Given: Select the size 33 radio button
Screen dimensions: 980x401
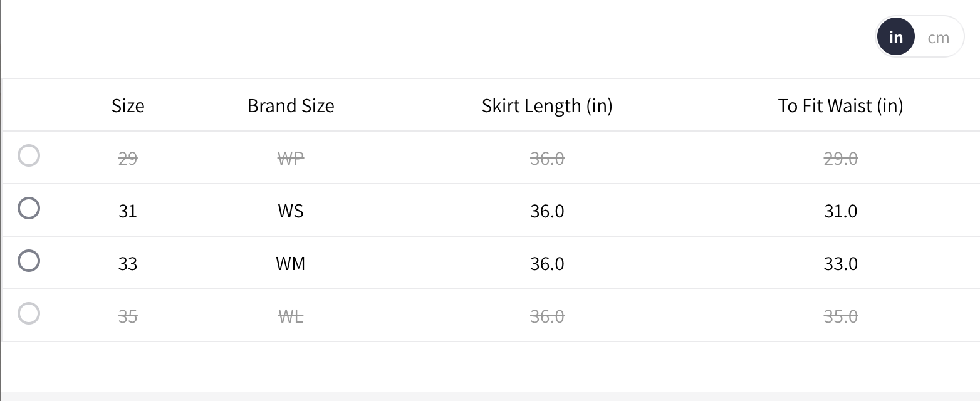Looking at the screenshot, I should [29, 261].
